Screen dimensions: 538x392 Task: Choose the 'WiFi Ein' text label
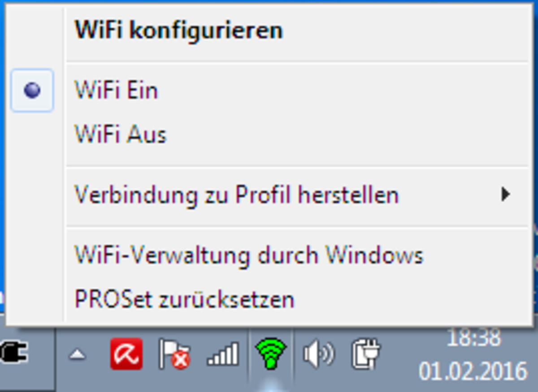116,90
